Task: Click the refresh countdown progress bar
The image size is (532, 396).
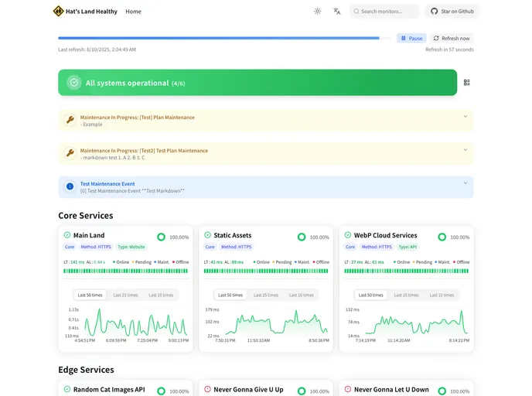Action: (x=224, y=39)
